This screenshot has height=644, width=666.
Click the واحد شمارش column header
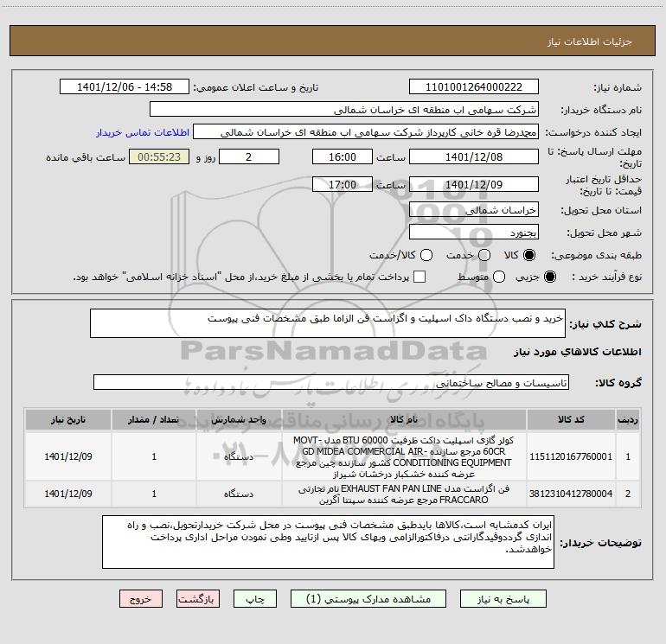click(239, 419)
